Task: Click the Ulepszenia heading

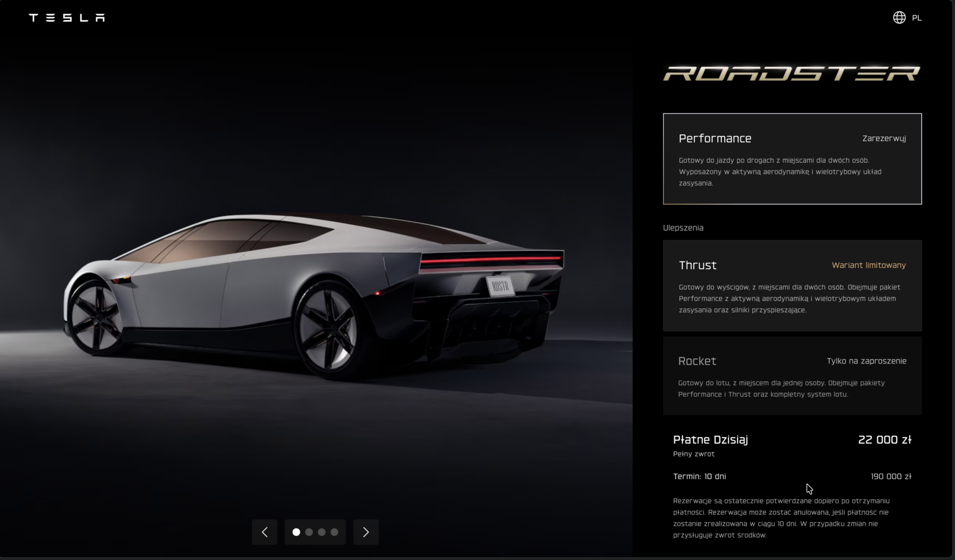Action: click(x=683, y=228)
